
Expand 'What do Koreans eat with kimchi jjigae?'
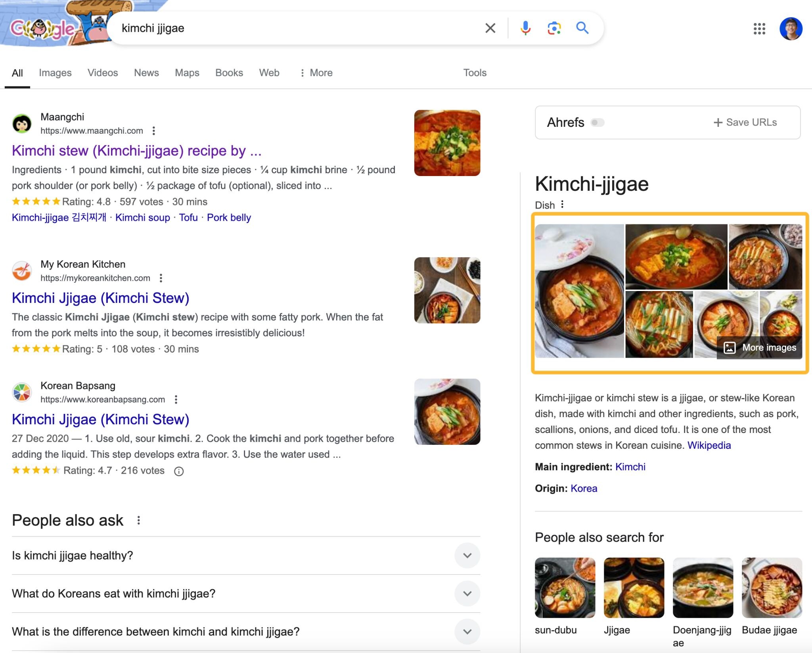pyautogui.click(x=467, y=594)
